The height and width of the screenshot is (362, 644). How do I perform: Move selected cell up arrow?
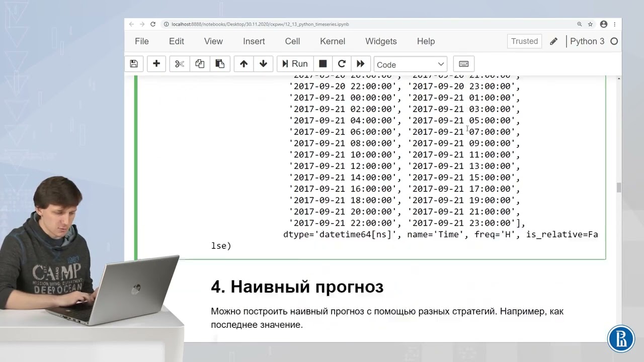(x=244, y=64)
